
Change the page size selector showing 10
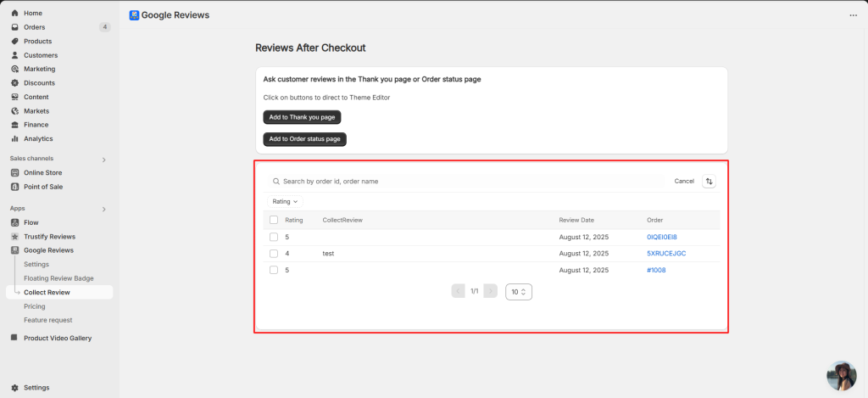pyautogui.click(x=519, y=292)
